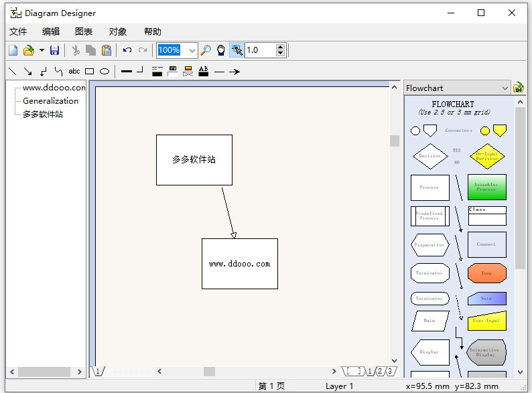Pick the green Assembler Process shape

487,187
